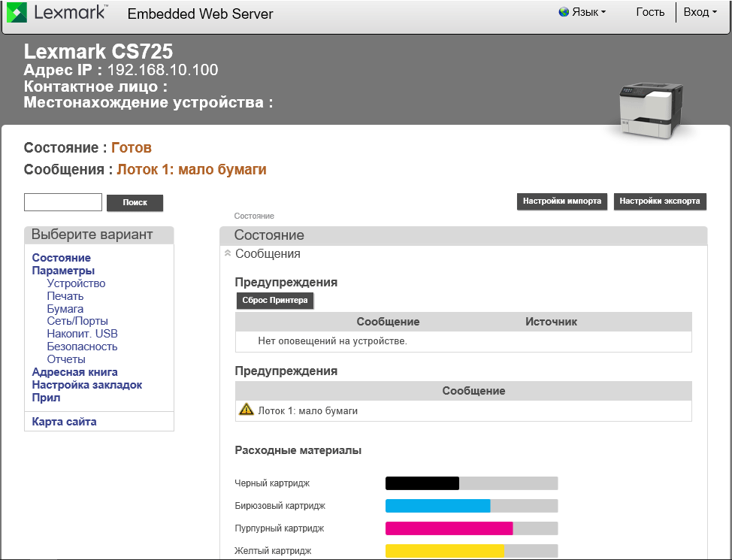Click the globe language icon

click(564, 12)
